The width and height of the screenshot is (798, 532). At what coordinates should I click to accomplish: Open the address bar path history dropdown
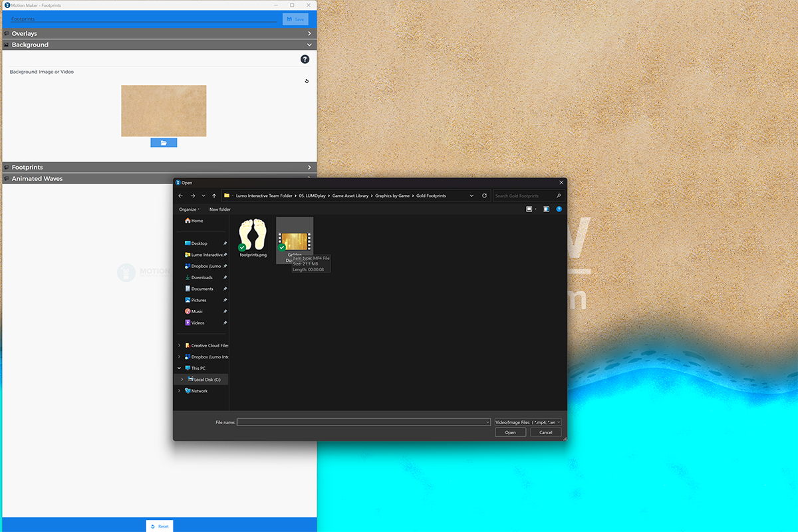(x=471, y=196)
